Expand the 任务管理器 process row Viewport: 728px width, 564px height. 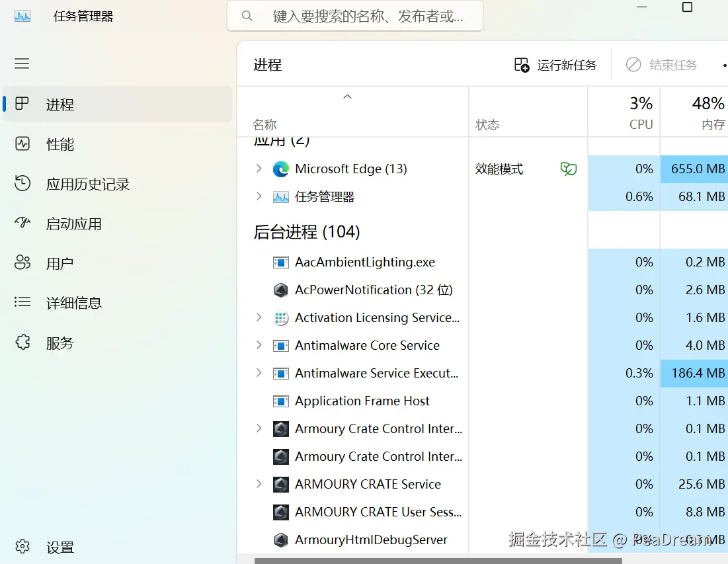click(x=259, y=196)
